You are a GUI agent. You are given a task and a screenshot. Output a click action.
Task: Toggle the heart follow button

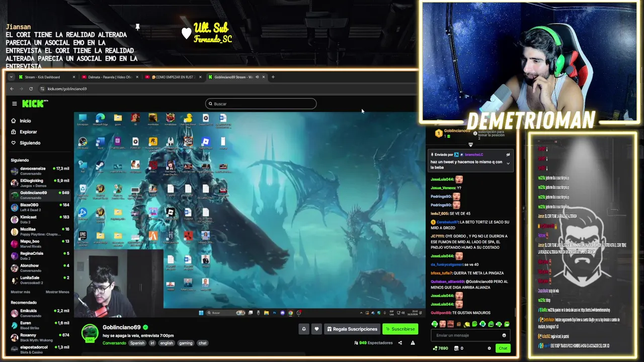[316, 329]
